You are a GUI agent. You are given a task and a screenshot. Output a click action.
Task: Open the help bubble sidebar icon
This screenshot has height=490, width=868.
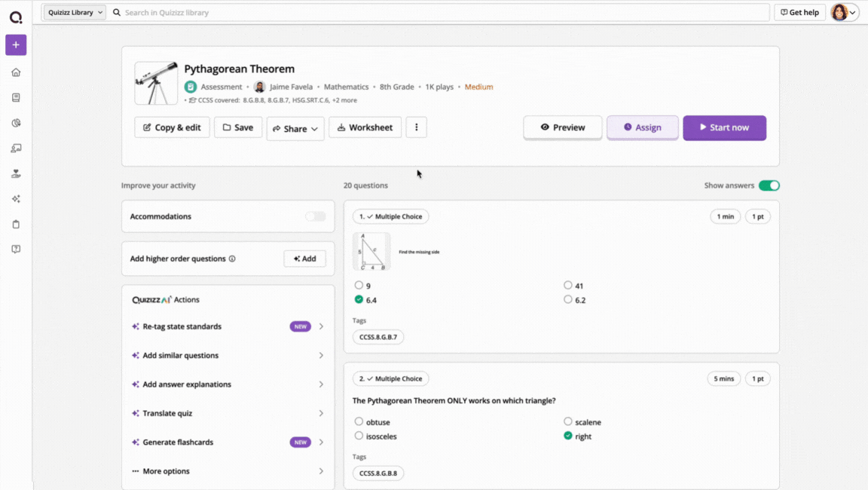pos(16,250)
